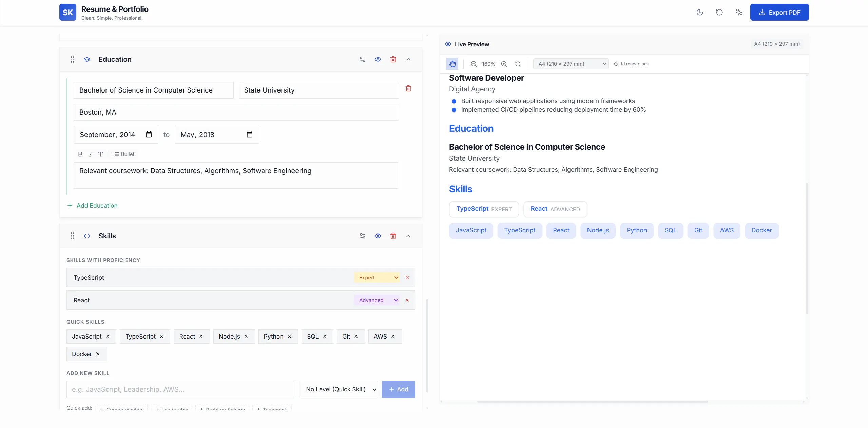Click TypeScript EXPERT badge in preview

(484, 209)
